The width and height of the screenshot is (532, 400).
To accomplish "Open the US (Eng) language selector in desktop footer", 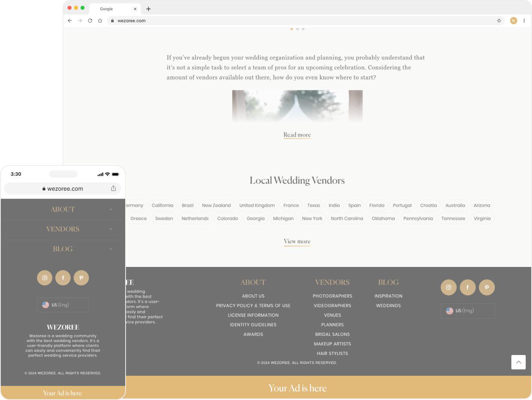I will pyautogui.click(x=467, y=311).
